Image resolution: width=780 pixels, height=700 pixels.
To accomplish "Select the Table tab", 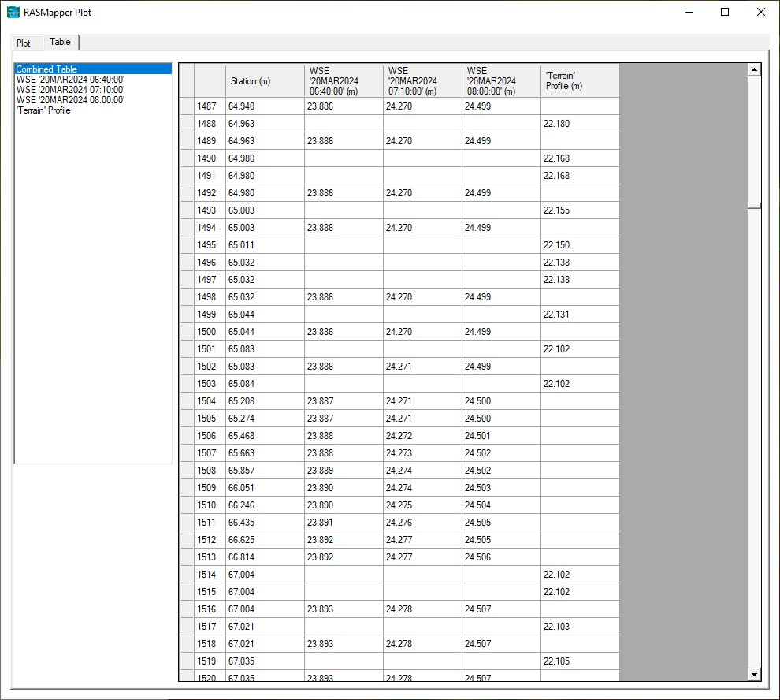I will pos(60,42).
